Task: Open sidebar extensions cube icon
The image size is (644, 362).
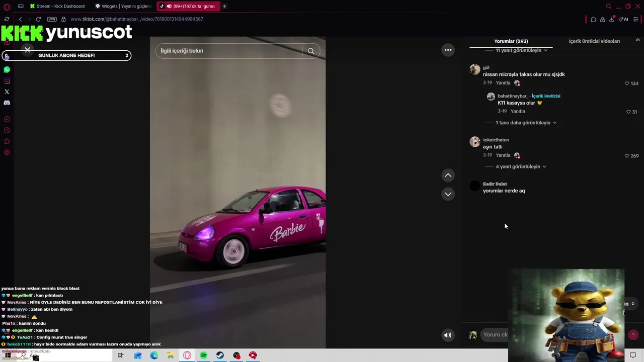Action: click(7, 141)
